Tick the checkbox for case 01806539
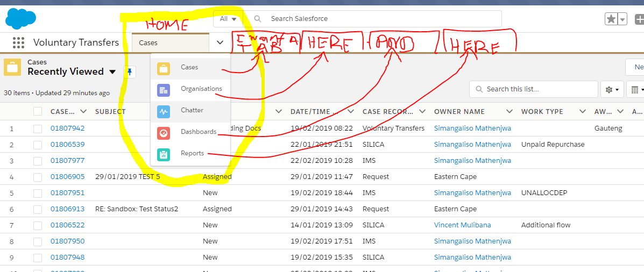 38,145
